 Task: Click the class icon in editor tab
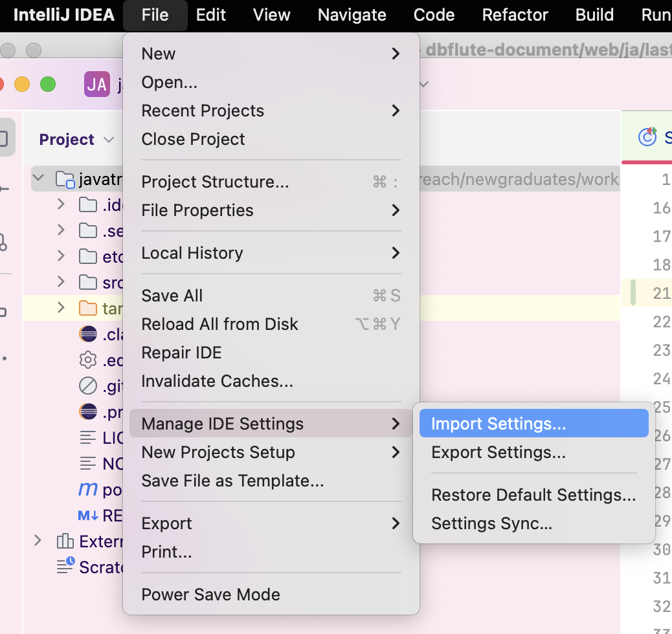[647, 137]
